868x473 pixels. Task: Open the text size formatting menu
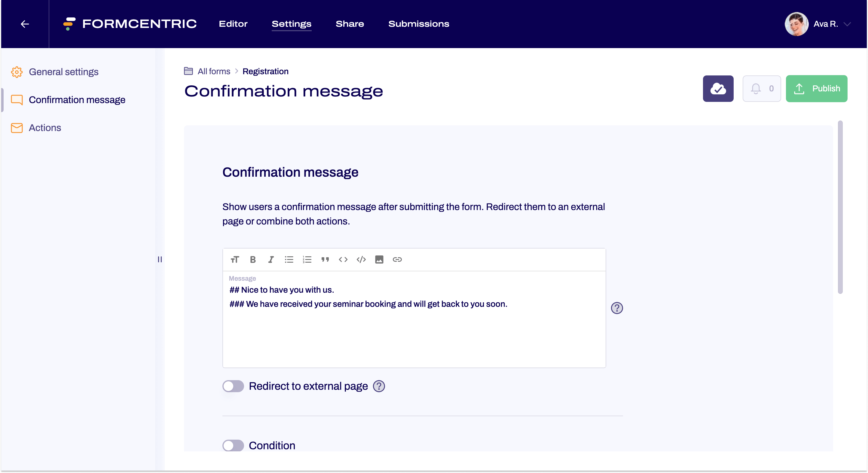pos(235,259)
